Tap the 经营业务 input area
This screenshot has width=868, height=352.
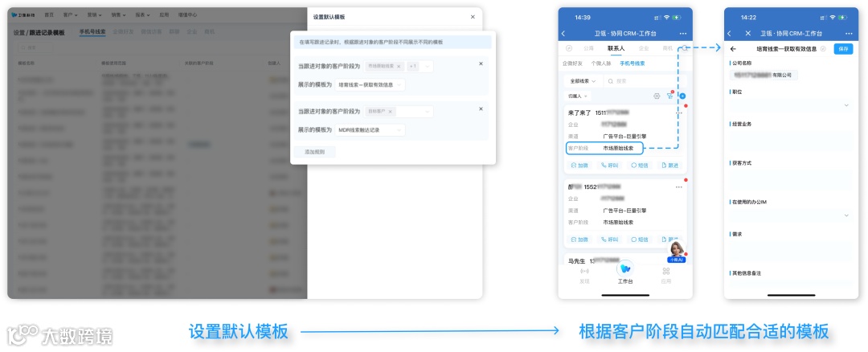point(792,141)
